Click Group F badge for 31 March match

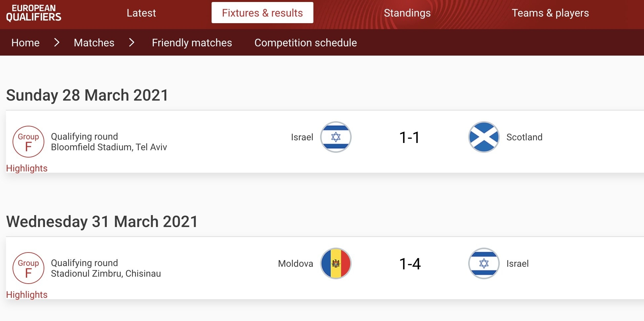point(28,268)
